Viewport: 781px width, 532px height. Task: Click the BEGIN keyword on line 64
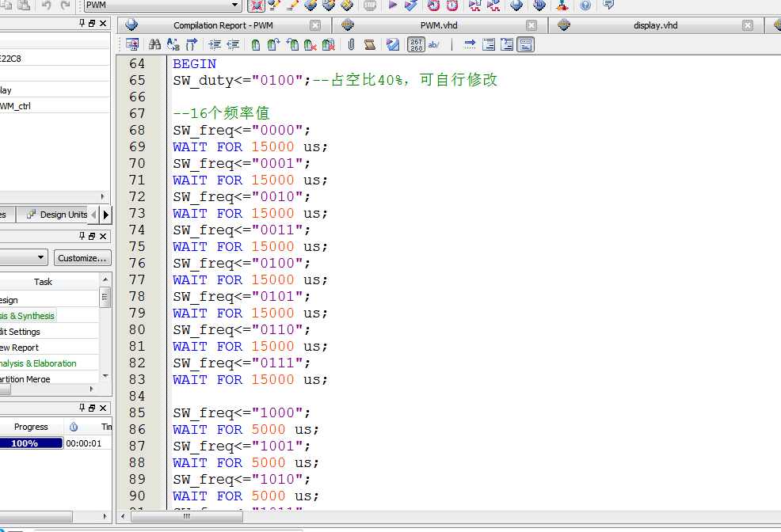click(x=194, y=64)
